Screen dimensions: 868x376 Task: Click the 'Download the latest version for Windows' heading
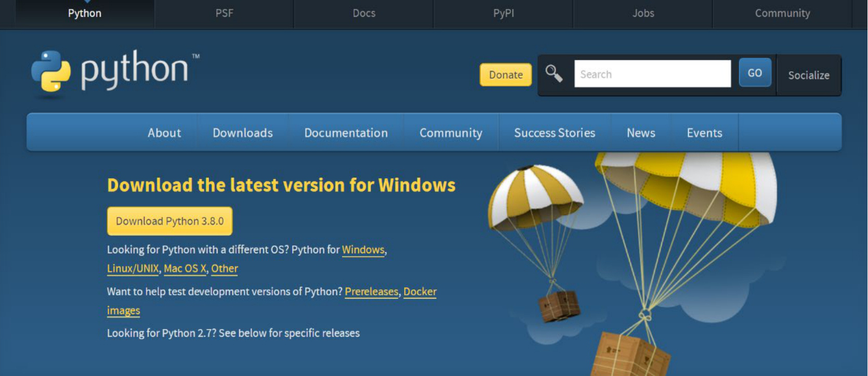[x=281, y=185]
